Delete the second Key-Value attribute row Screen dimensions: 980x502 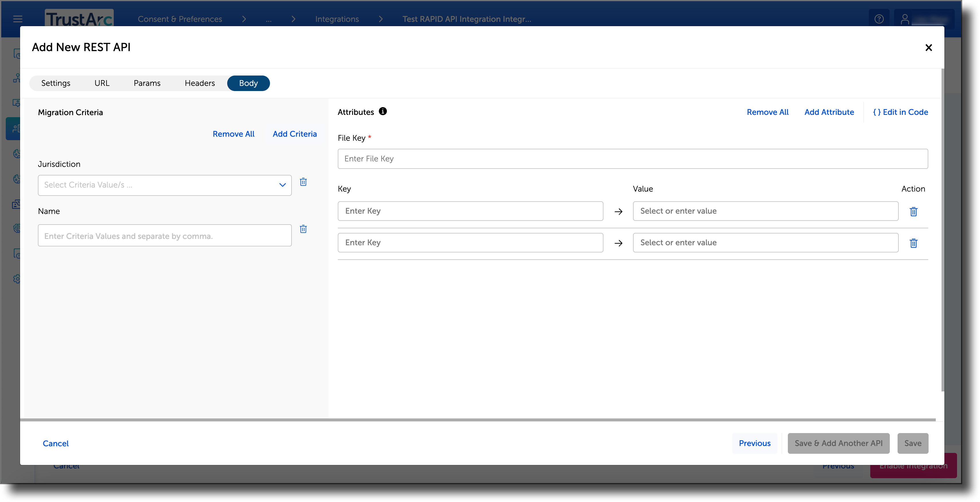coord(914,243)
